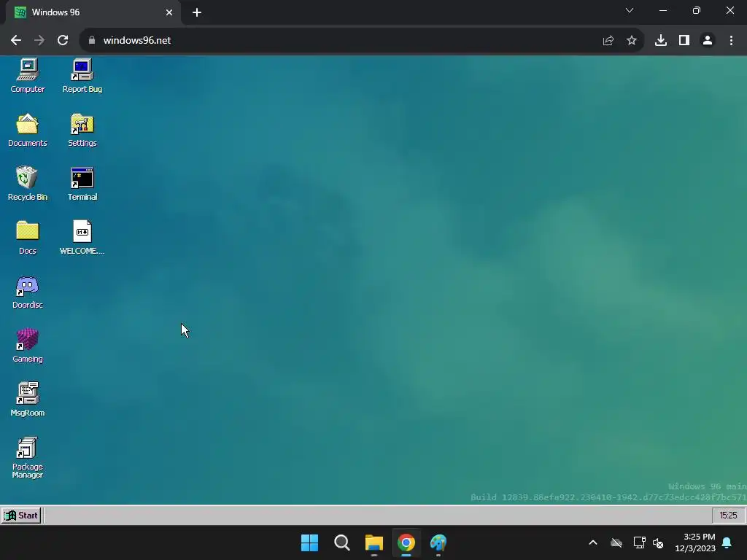Open Paint app from taskbar

click(x=438, y=542)
